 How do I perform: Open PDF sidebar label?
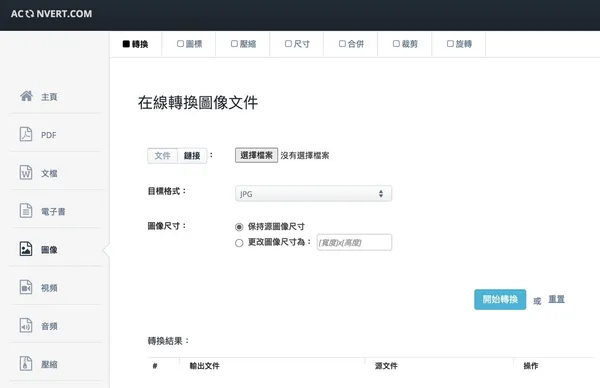[x=49, y=135]
